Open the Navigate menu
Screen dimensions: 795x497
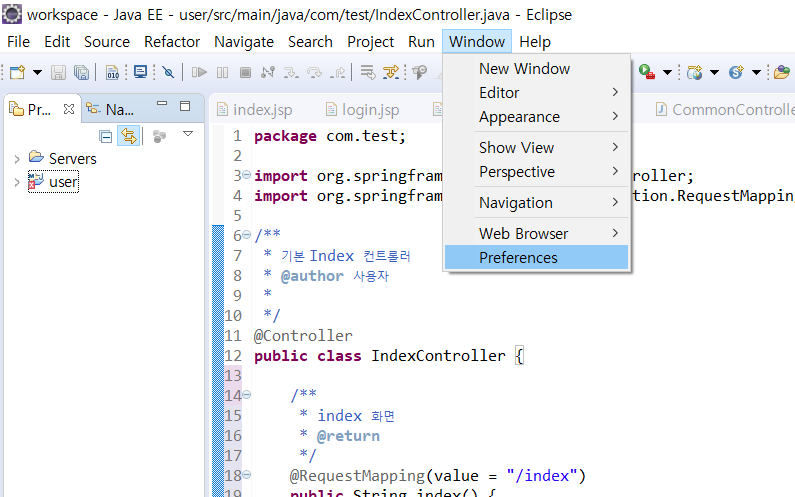coord(244,42)
